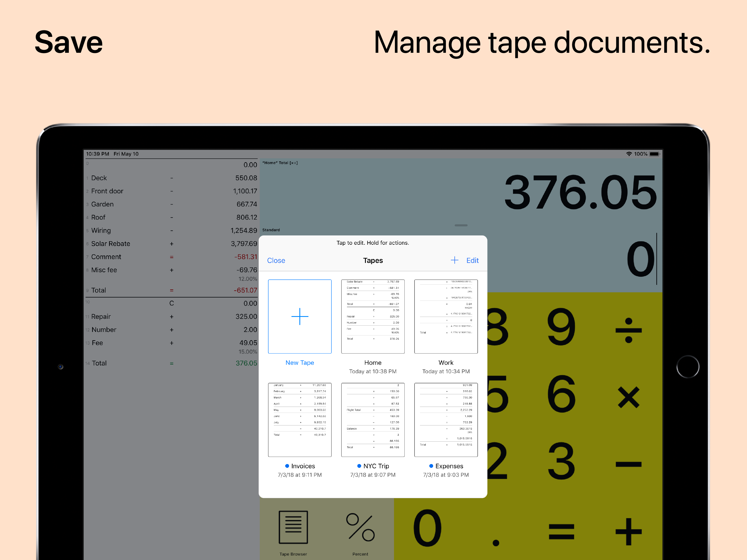Open the Work tape thumbnail
The height and width of the screenshot is (560, 747).
445,316
